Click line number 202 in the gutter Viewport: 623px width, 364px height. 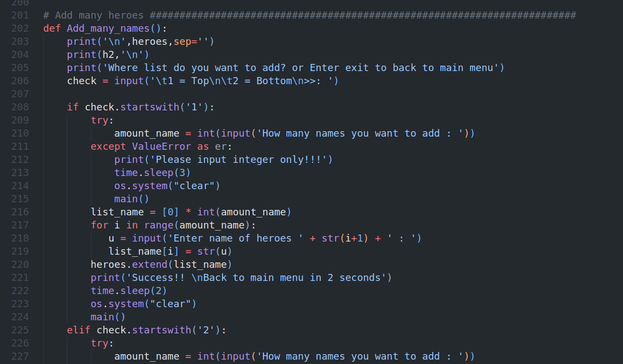pyautogui.click(x=20, y=28)
